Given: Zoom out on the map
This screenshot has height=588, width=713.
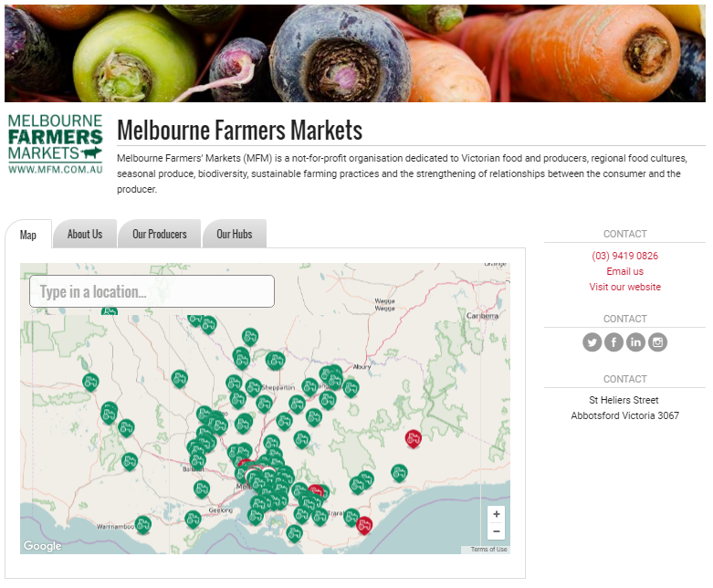Looking at the screenshot, I should point(496,531).
